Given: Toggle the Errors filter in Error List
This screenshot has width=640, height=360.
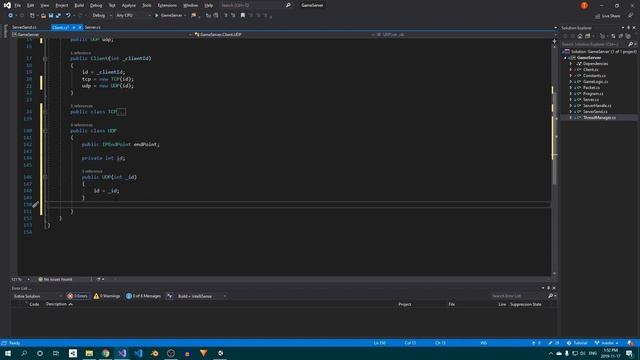Looking at the screenshot, I should (x=78, y=296).
